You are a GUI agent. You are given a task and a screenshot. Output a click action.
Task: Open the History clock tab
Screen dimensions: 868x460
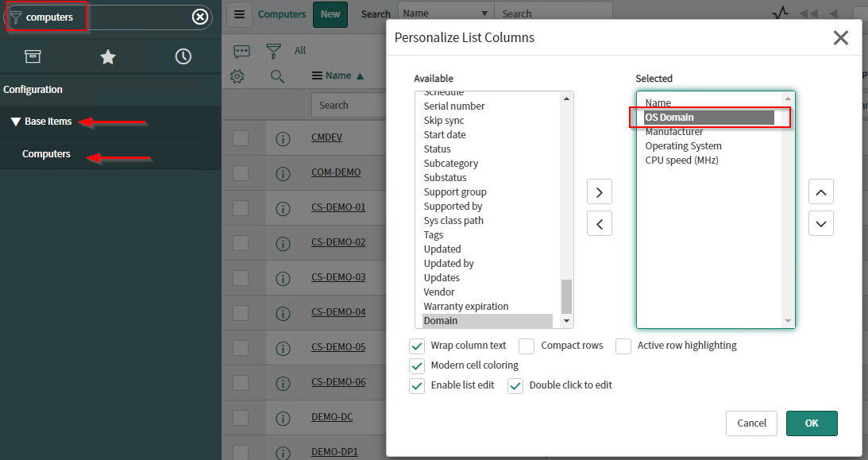tap(183, 56)
